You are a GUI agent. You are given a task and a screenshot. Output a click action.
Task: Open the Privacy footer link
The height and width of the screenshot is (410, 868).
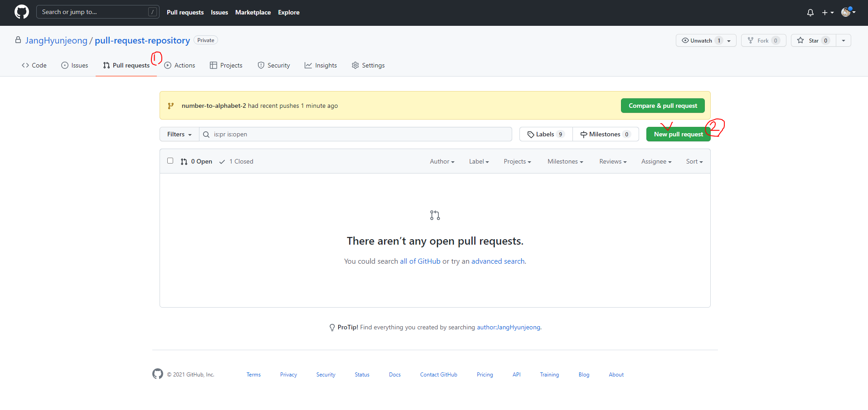click(288, 375)
